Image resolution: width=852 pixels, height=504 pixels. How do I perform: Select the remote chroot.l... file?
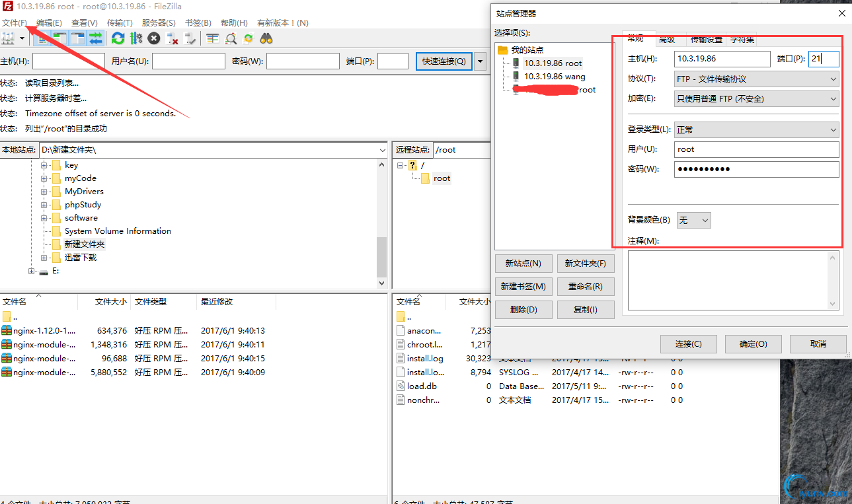coord(418,345)
